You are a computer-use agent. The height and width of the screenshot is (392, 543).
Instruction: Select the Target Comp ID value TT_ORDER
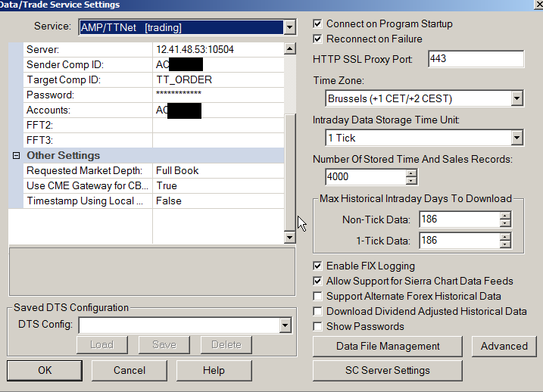coord(218,80)
